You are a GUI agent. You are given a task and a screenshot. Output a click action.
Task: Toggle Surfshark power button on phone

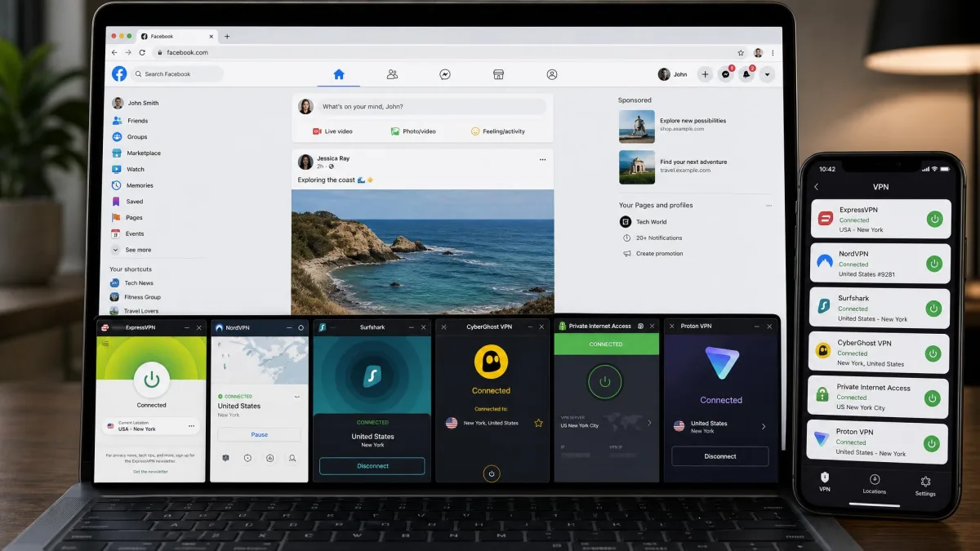[934, 309]
